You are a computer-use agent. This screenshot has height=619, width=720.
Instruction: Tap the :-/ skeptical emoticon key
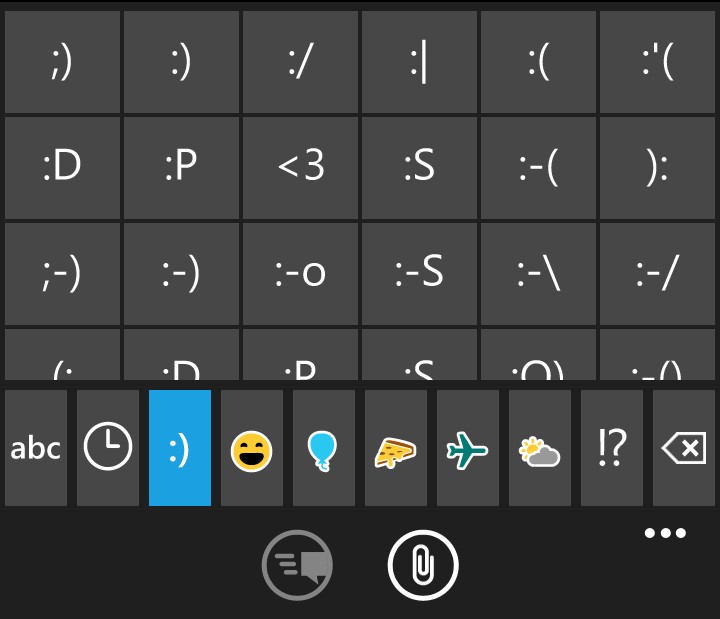tap(657, 274)
